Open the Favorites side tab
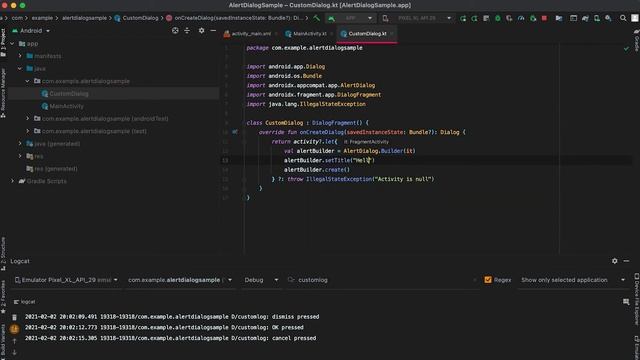The height and width of the screenshot is (360, 640). [x=3, y=296]
